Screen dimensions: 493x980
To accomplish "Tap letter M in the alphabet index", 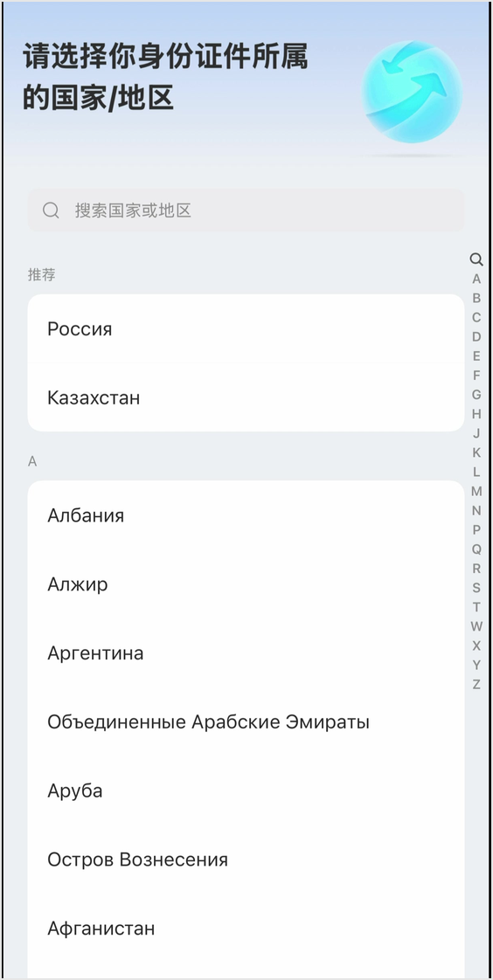I will point(476,491).
